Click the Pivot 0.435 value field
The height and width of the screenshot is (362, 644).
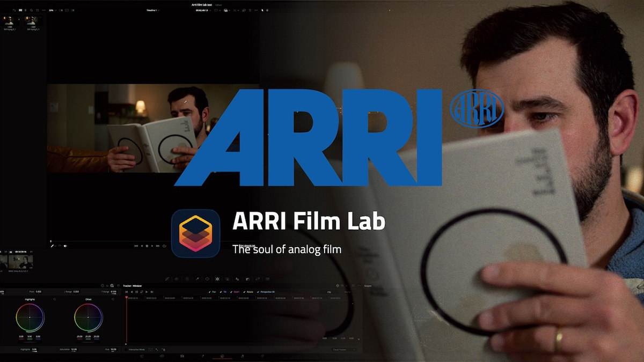click(39, 292)
